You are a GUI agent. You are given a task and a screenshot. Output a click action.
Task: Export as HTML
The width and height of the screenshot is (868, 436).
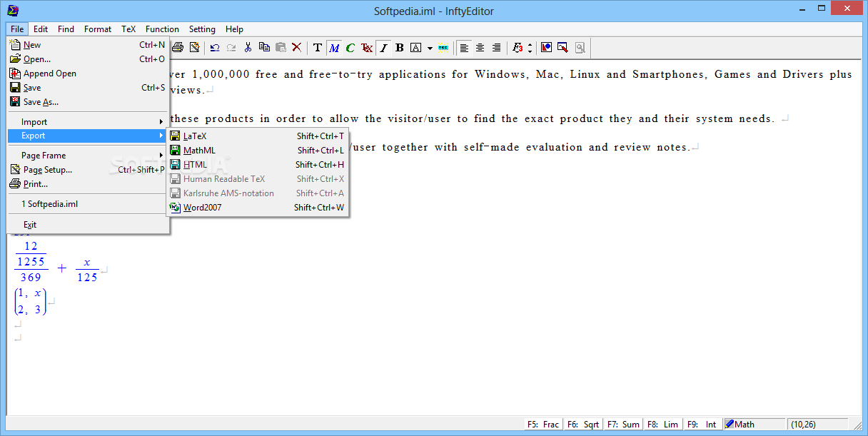(258, 165)
